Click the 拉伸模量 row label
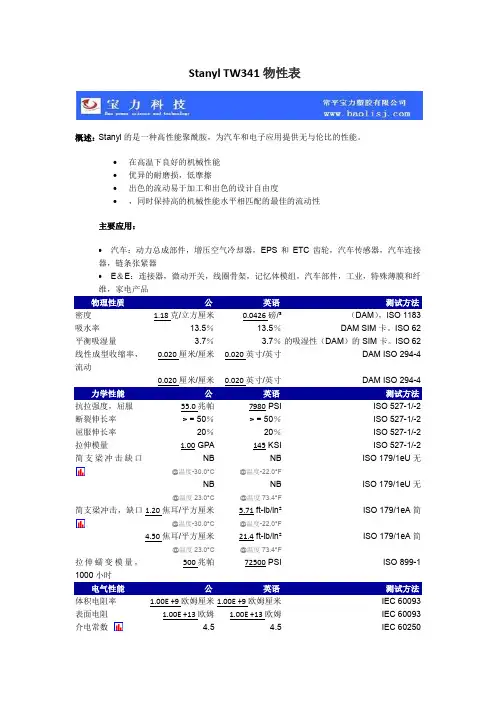The height and width of the screenshot is (702, 496). [x=91, y=445]
